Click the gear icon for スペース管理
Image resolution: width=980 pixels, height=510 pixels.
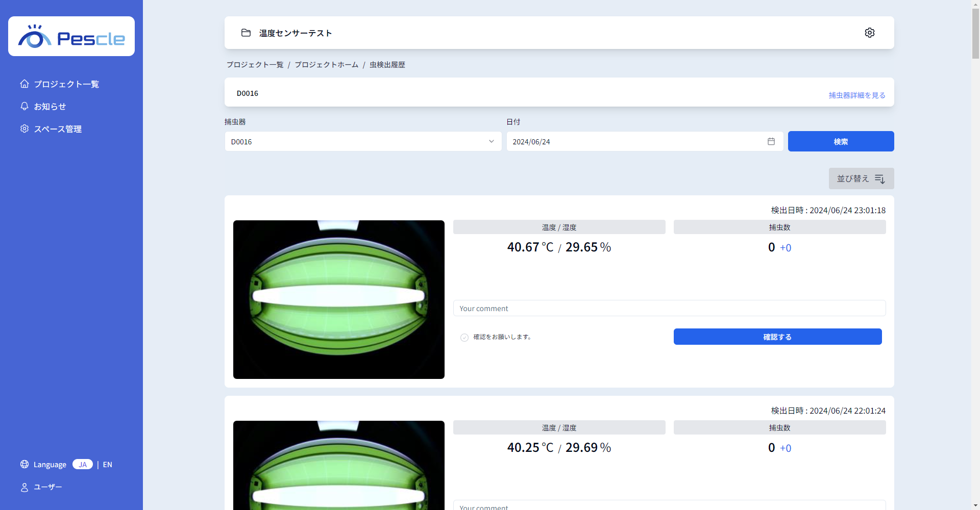[x=24, y=129]
